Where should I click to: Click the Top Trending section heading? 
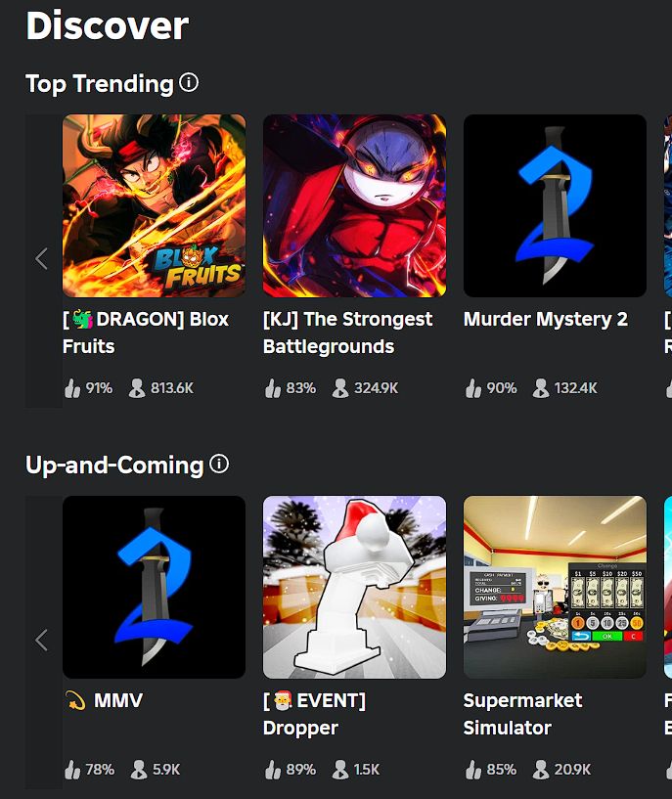tap(100, 83)
